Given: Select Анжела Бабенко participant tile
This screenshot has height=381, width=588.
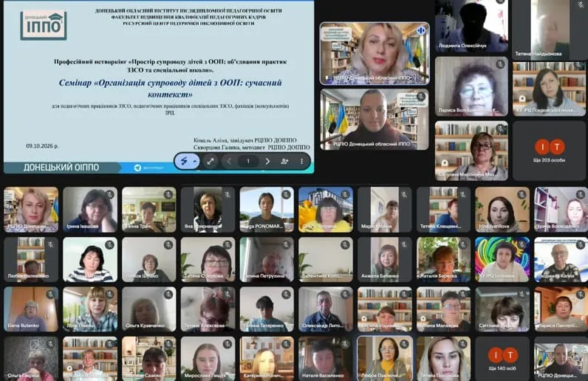Looking at the screenshot, I should (384, 259).
